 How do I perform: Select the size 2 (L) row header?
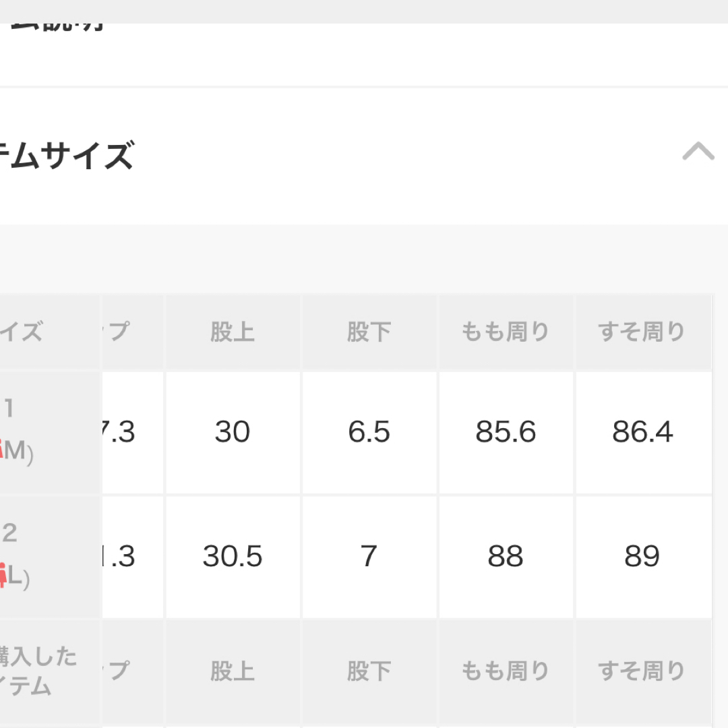pos(51,557)
